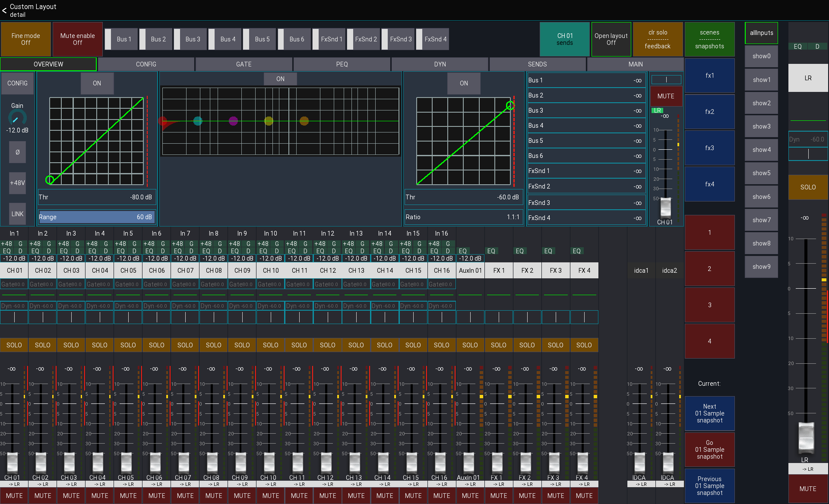Click the back arrow beside Custom Layout

coord(4,10)
